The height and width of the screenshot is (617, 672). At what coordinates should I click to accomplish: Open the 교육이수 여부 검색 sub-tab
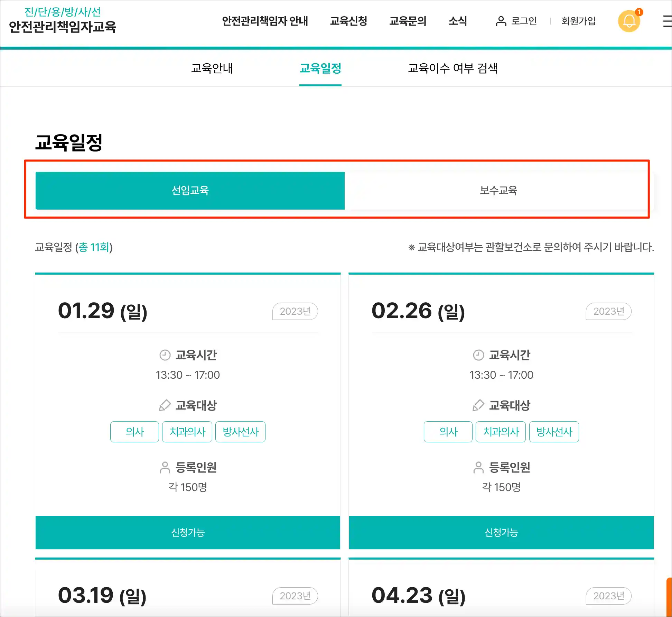point(453,68)
